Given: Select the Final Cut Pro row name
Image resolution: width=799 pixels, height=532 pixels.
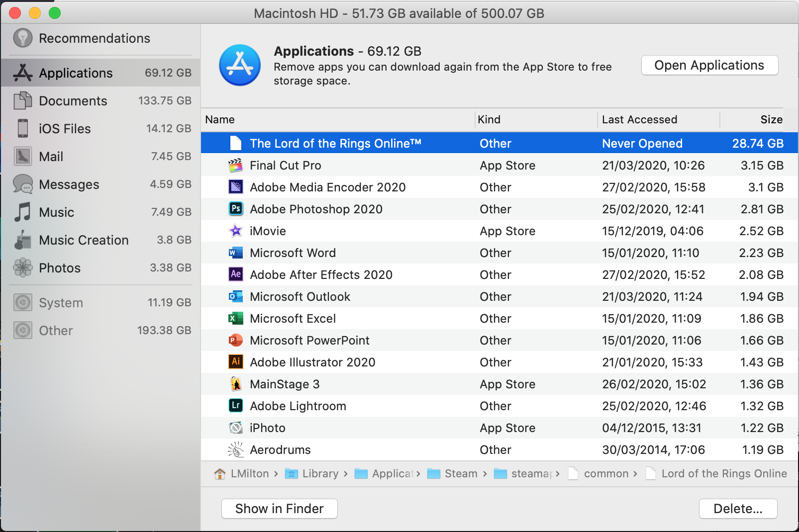Looking at the screenshot, I should pos(286,165).
